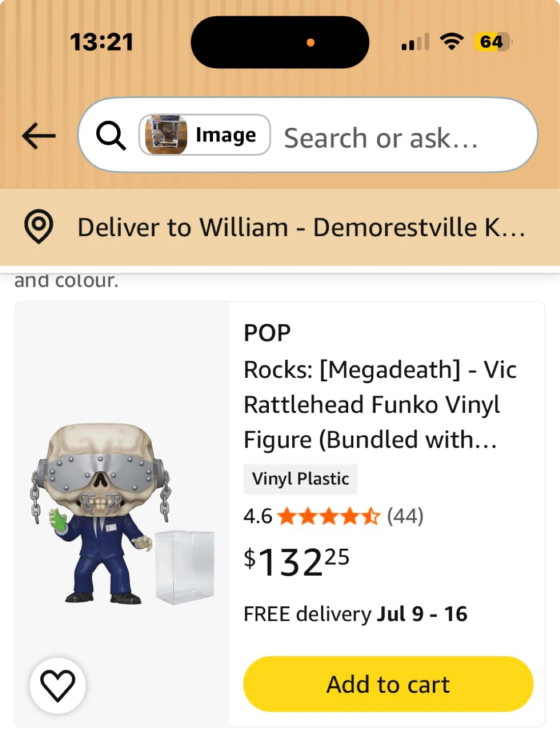Remove the Image search chip
560x733 pixels.
pyautogui.click(x=205, y=135)
